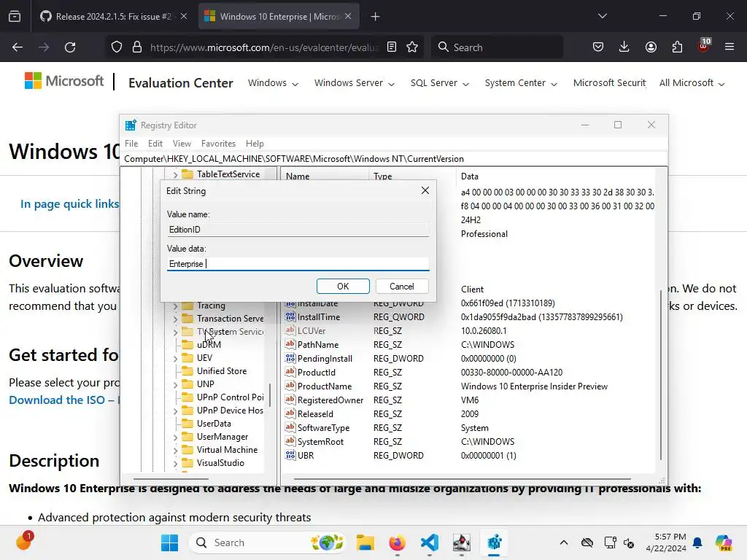The image size is (747, 560).
Task: Select the Unified Store registry key
Action: tap(222, 371)
